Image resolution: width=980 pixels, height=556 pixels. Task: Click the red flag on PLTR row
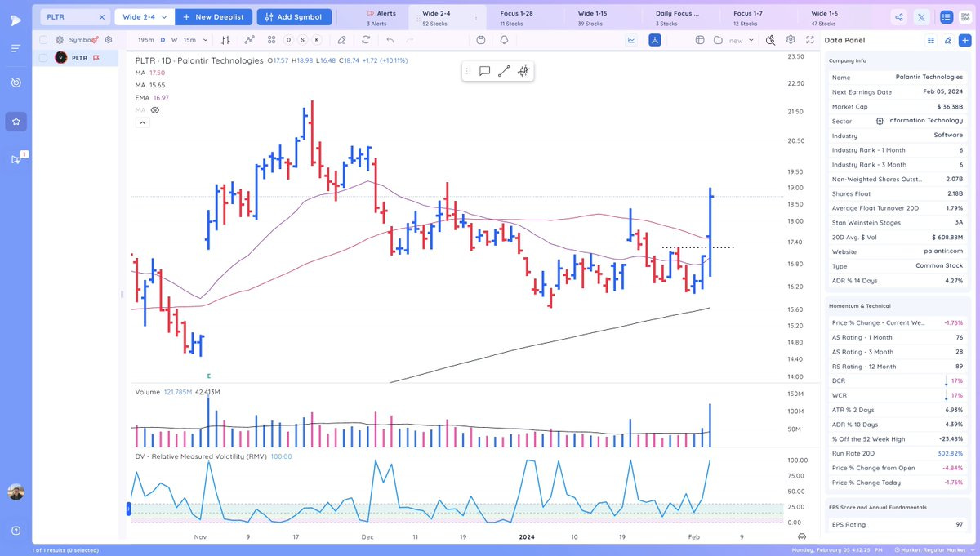[96, 58]
